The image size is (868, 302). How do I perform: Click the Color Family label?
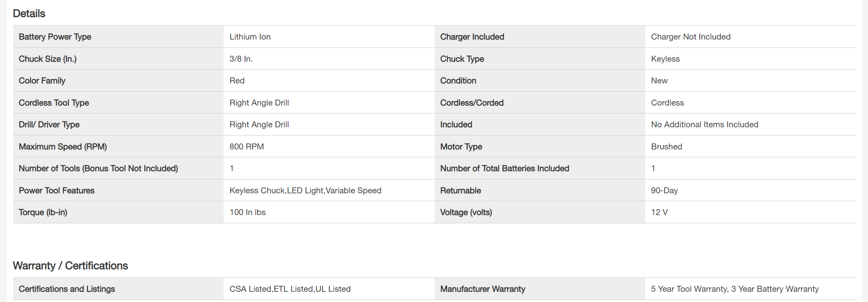pyautogui.click(x=42, y=81)
